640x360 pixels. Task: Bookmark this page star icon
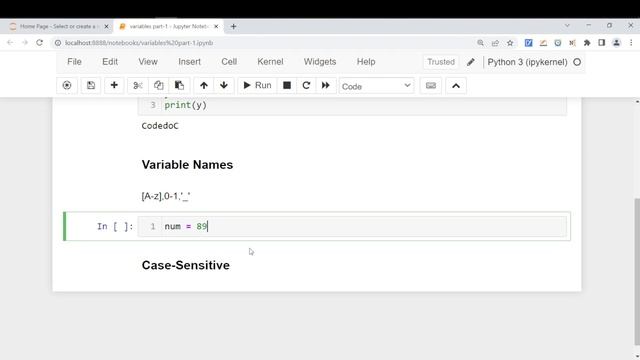[510, 43]
